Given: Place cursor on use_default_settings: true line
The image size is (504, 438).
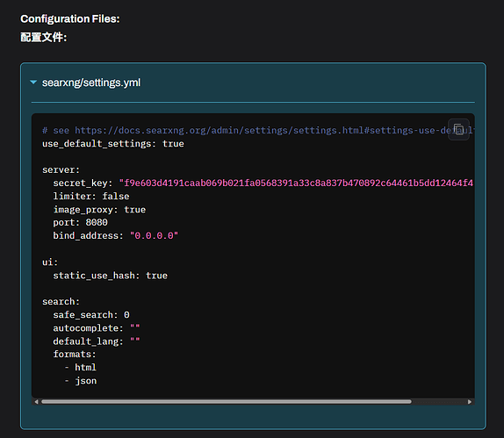Looking at the screenshot, I should point(113,144).
